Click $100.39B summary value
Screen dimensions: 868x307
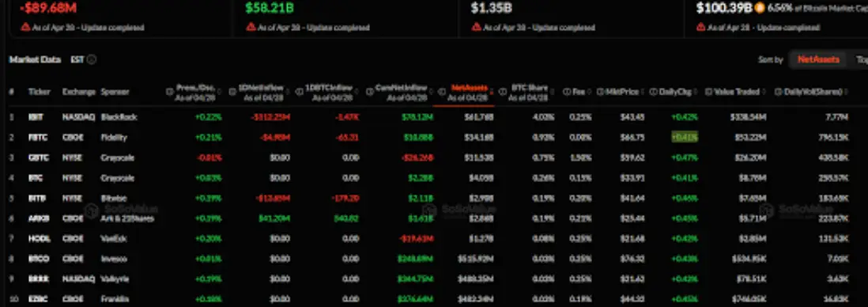(x=724, y=9)
